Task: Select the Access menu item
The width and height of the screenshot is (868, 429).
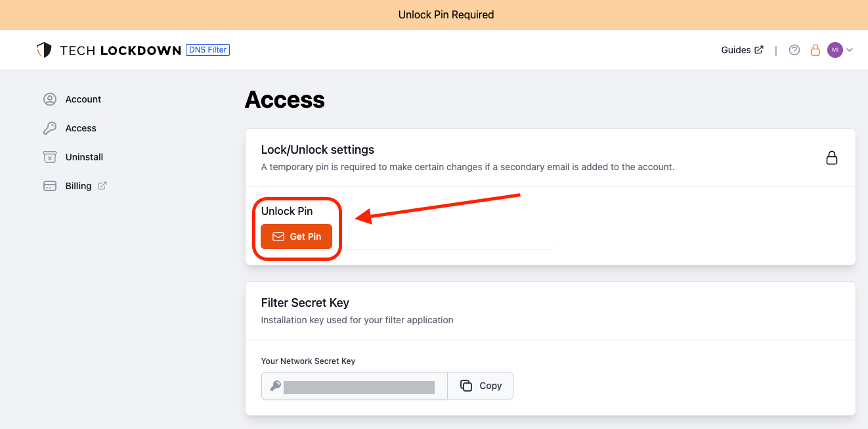Action: pyautogui.click(x=81, y=128)
